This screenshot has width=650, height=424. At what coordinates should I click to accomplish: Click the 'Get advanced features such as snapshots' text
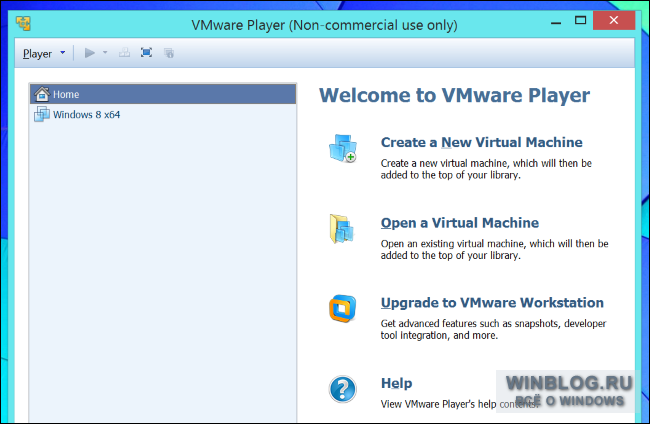(493, 330)
